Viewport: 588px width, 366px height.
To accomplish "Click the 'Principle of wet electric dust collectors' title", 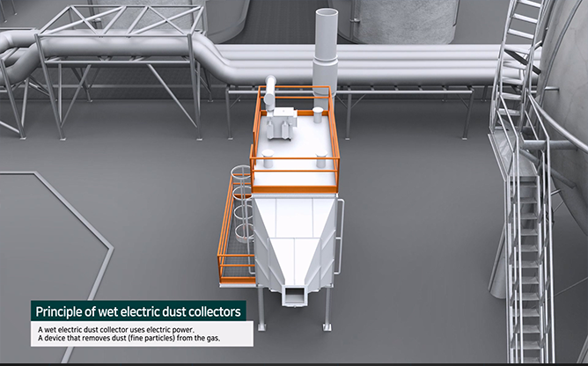I will (x=138, y=311).
